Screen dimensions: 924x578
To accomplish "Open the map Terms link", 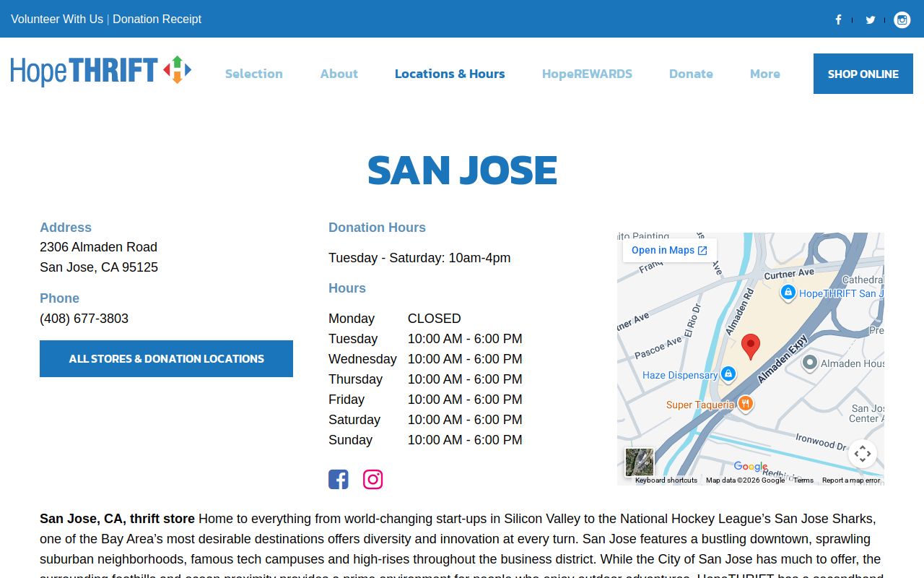I will click(x=803, y=480).
